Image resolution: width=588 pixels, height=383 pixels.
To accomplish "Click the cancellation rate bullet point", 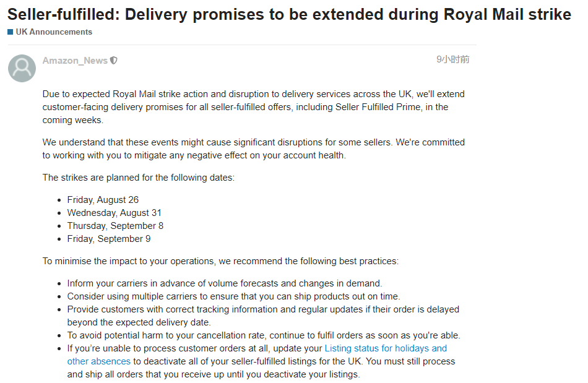I will pyautogui.click(x=264, y=335).
